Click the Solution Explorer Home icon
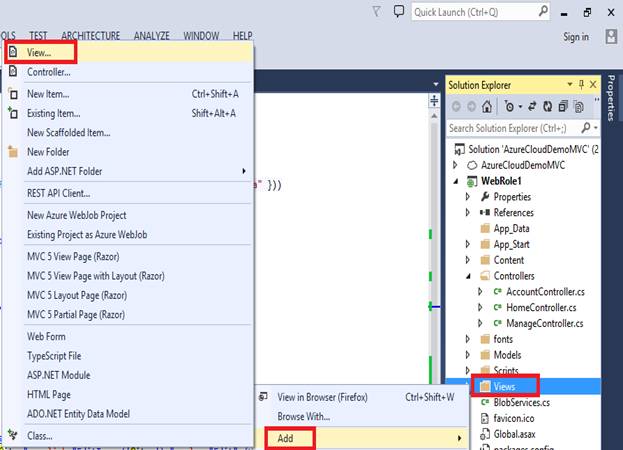The image size is (623, 450). 487,106
